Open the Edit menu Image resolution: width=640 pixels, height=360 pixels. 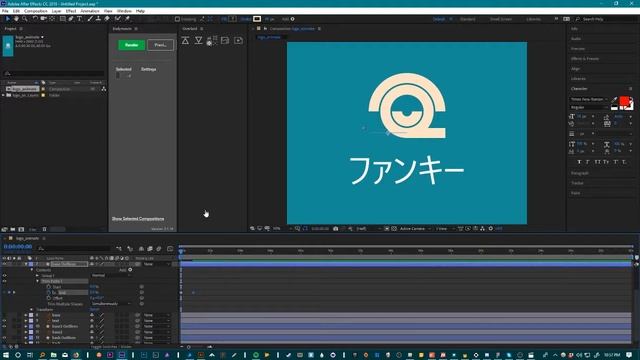(16, 11)
